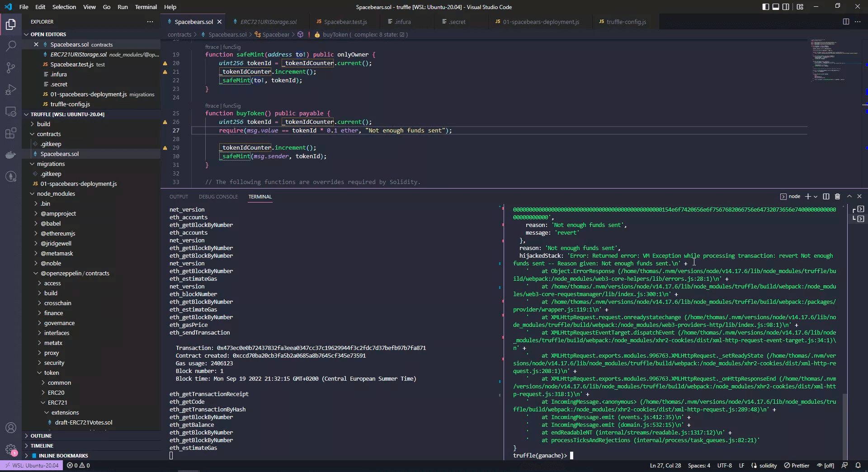
Task: Close the Spacebears.sol editor tab
Action: [x=219, y=22]
